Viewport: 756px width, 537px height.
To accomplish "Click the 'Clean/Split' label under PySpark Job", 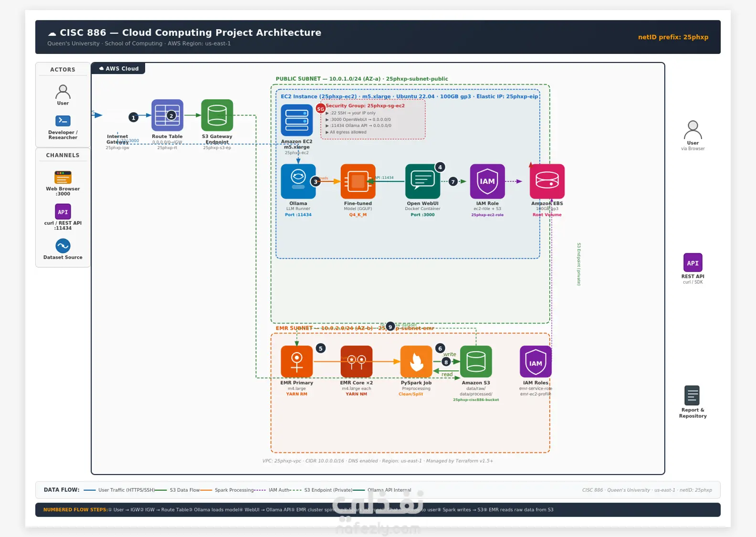I will click(411, 394).
